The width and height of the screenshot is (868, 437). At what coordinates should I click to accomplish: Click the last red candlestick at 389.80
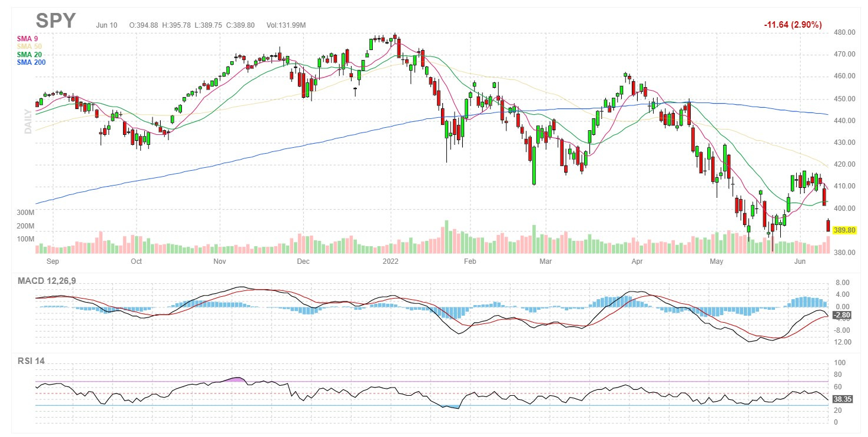click(829, 226)
